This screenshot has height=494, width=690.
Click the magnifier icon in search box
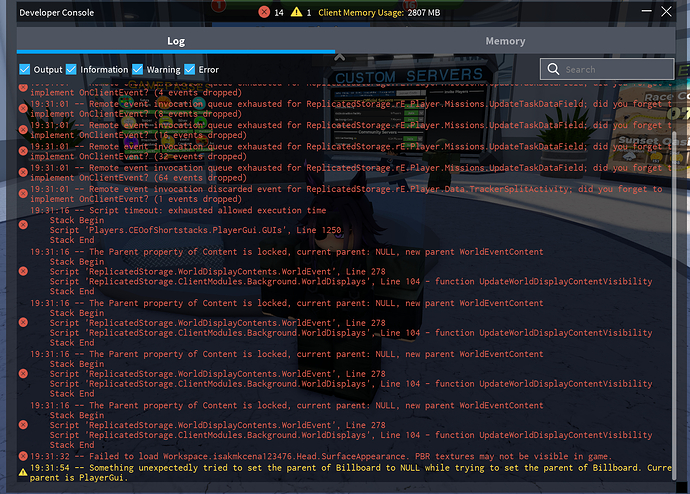(x=553, y=69)
